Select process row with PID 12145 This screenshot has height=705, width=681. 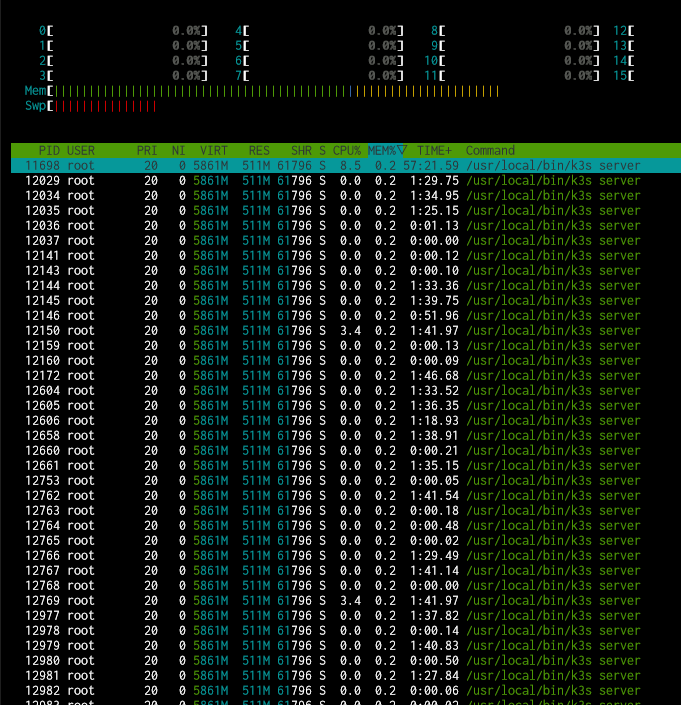pyautogui.click(x=346, y=300)
